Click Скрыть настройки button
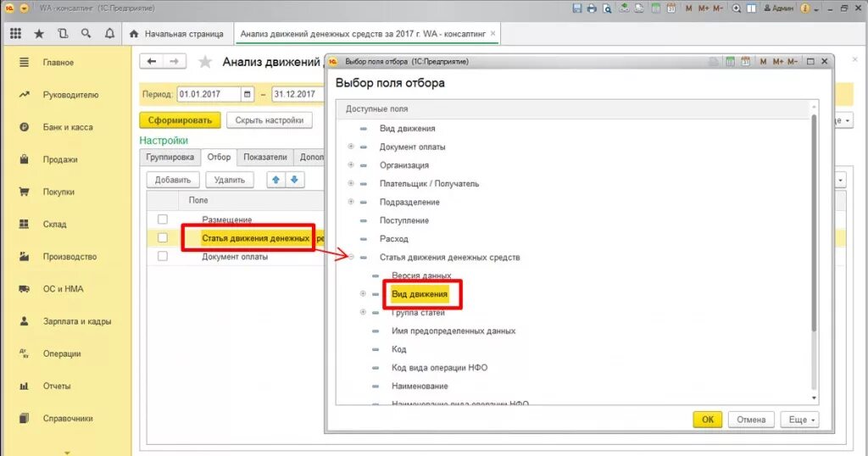 [x=269, y=120]
